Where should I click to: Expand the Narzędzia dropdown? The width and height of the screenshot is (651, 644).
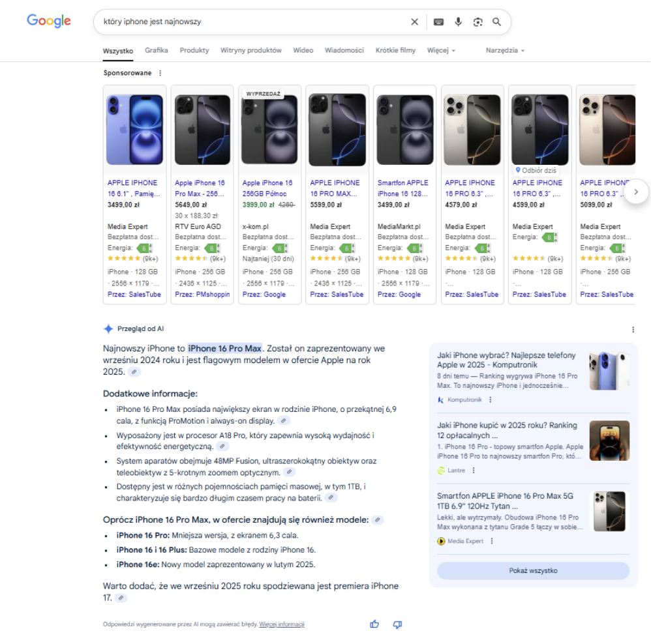(505, 50)
